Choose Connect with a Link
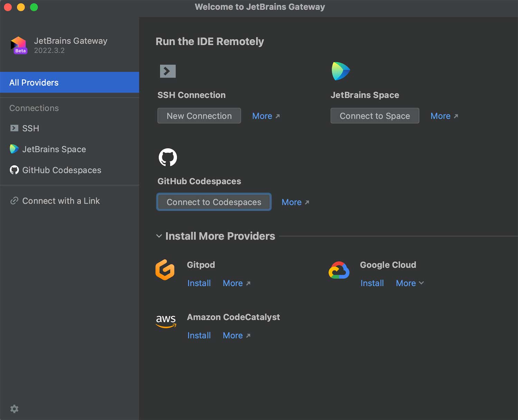 tap(69, 201)
